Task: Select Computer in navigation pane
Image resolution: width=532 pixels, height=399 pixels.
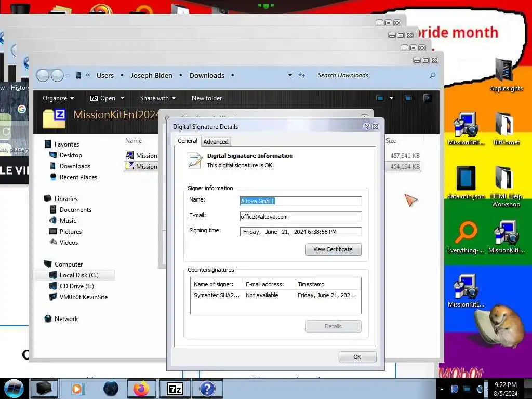Action: pos(69,264)
